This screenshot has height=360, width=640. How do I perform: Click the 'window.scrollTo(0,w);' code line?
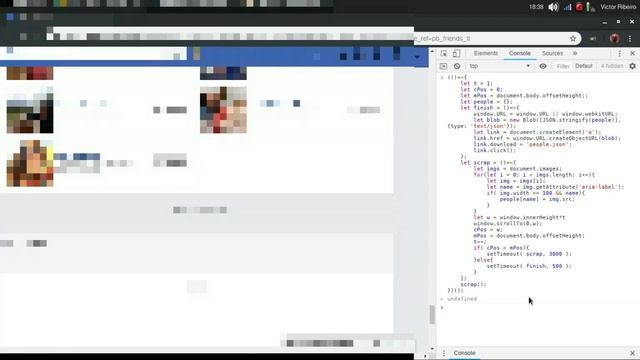coord(508,224)
